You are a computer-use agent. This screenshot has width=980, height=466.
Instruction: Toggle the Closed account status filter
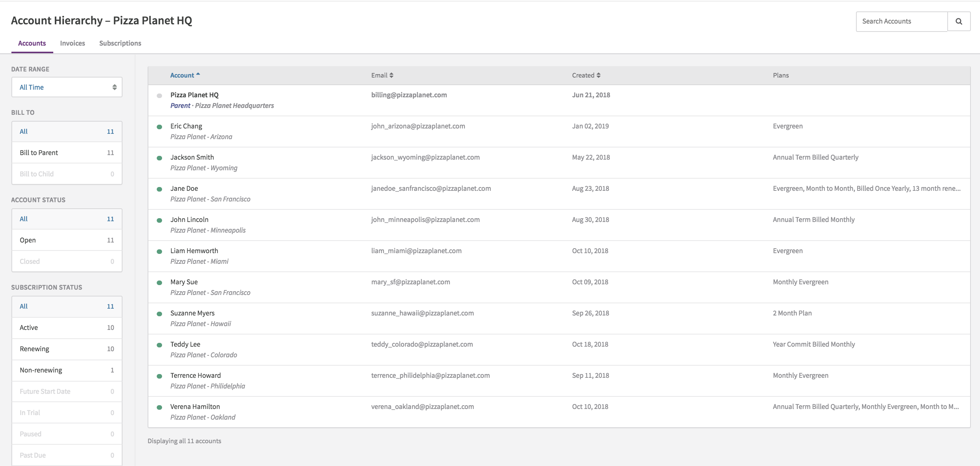(67, 261)
